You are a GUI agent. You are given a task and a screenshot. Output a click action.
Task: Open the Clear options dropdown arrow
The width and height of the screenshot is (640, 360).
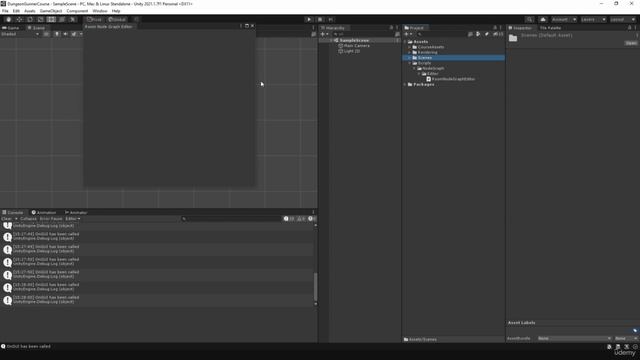point(16,219)
